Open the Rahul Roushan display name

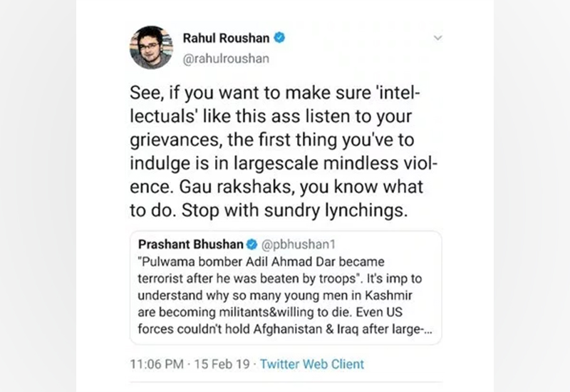click(x=228, y=40)
